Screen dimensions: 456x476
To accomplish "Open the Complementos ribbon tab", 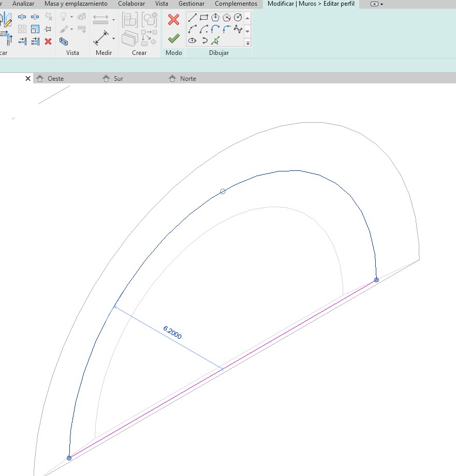I will [x=236, y=4].
